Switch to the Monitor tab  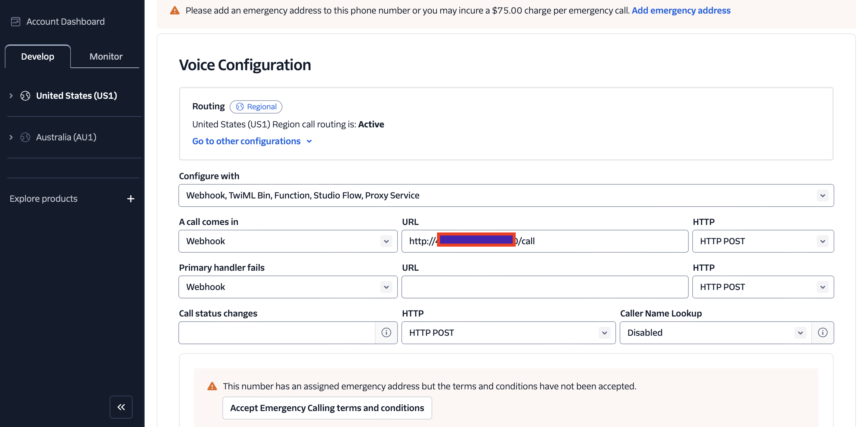point(106,56)
